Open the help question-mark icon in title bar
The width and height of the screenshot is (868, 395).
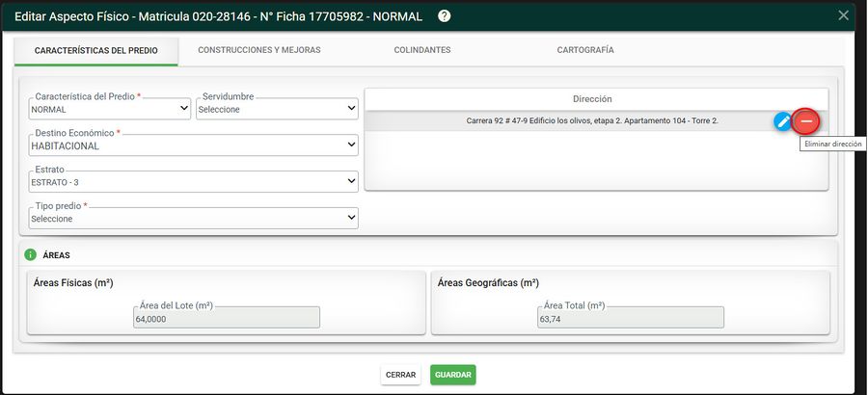(x=444, y=16)
